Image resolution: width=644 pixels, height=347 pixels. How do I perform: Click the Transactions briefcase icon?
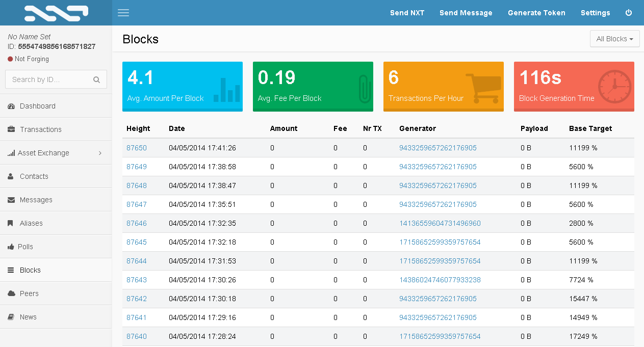click(x=11, y=129)
